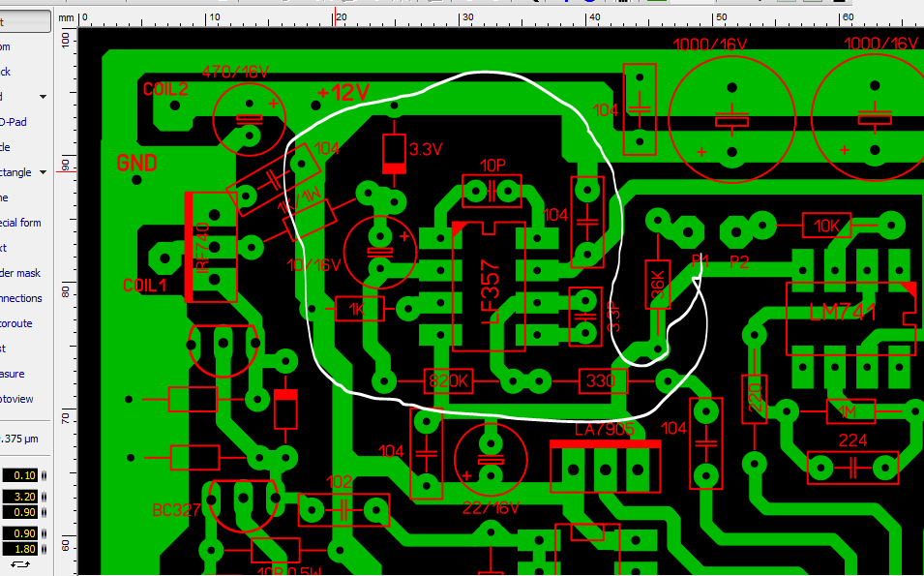The height and width of the screenshot is (576, 924).
Task: Select the 22/16V electrolytic capacitor
Action: click(491, 459)
